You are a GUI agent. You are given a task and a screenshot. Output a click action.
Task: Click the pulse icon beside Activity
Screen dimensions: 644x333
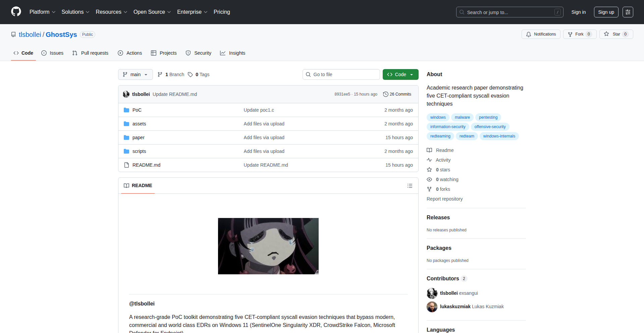point(429,160)
